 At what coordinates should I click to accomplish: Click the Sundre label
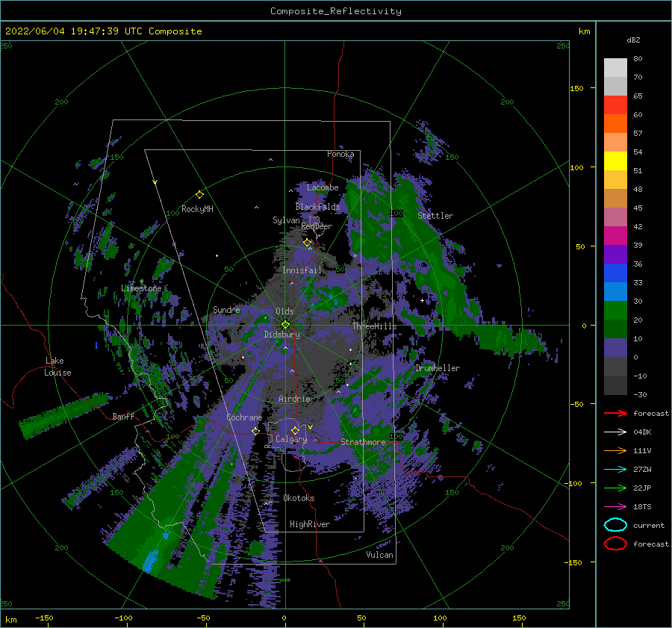click(227, 309)
